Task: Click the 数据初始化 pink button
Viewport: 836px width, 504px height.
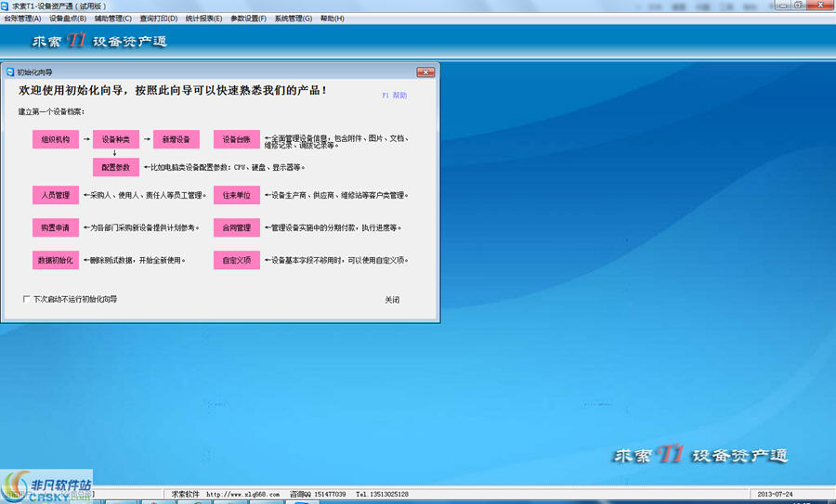Action: (x=56, y=260)
